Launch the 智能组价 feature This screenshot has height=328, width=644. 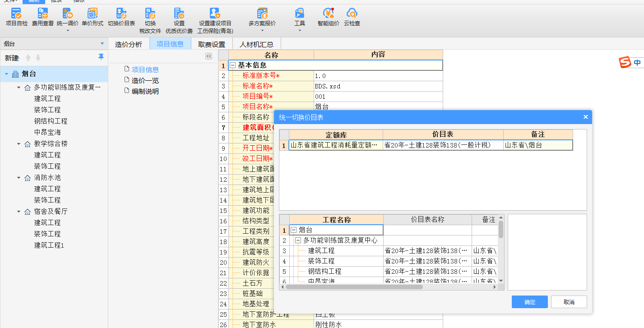coord(328,17)
